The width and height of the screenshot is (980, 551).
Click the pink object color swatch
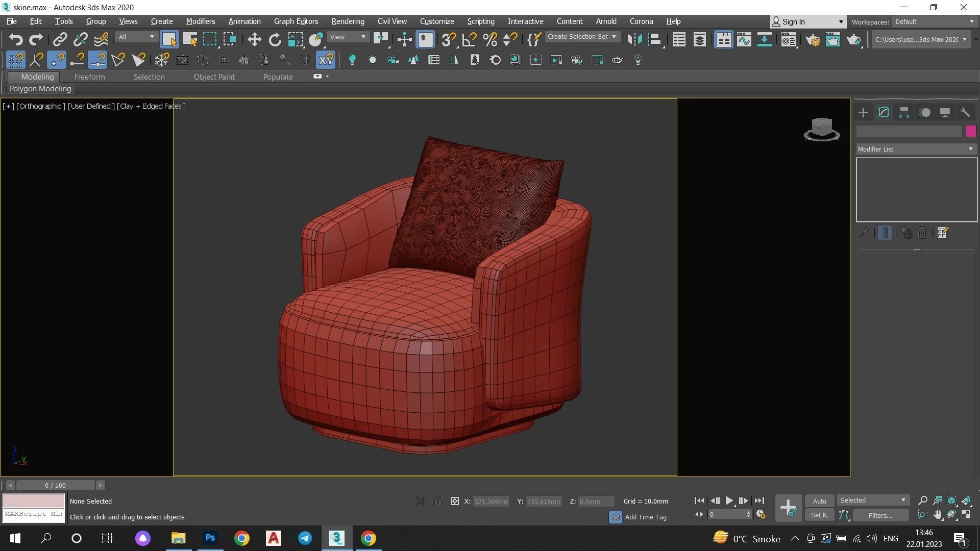tap(971, 131)
